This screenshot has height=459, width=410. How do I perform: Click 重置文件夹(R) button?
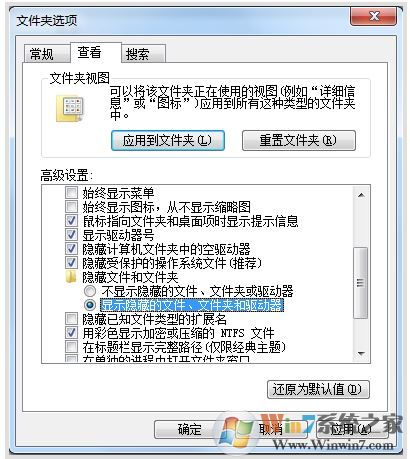click(x=299, y=140)
